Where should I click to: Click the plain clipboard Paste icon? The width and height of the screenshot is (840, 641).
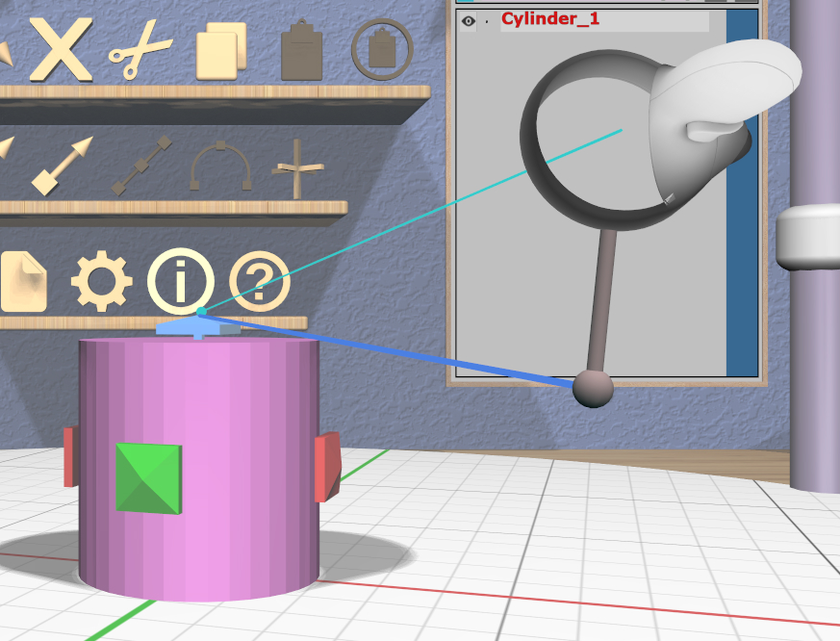pos(301,50)
